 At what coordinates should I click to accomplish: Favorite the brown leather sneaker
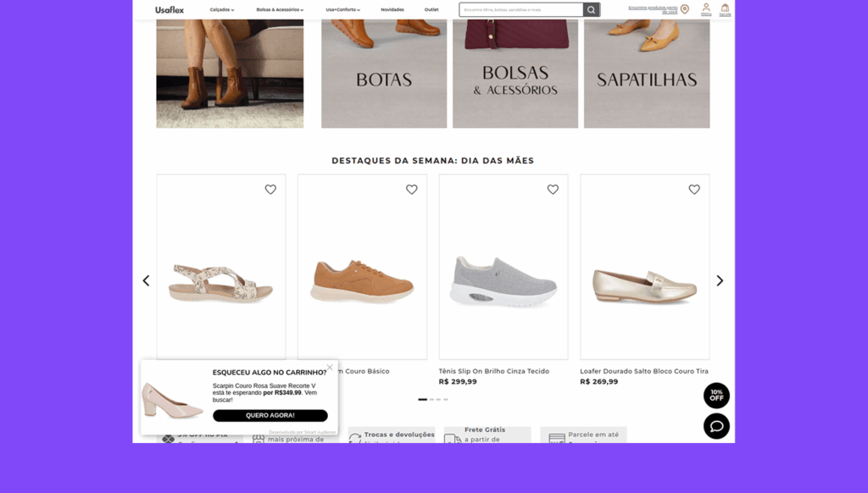[411, 190]
